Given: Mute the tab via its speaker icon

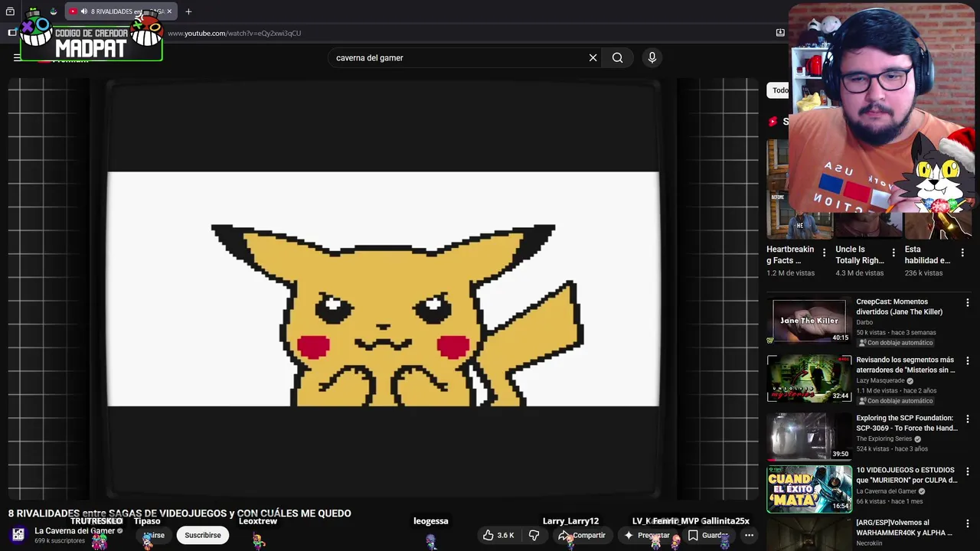Looking at the screenshot, I should [x=83, y=11].
